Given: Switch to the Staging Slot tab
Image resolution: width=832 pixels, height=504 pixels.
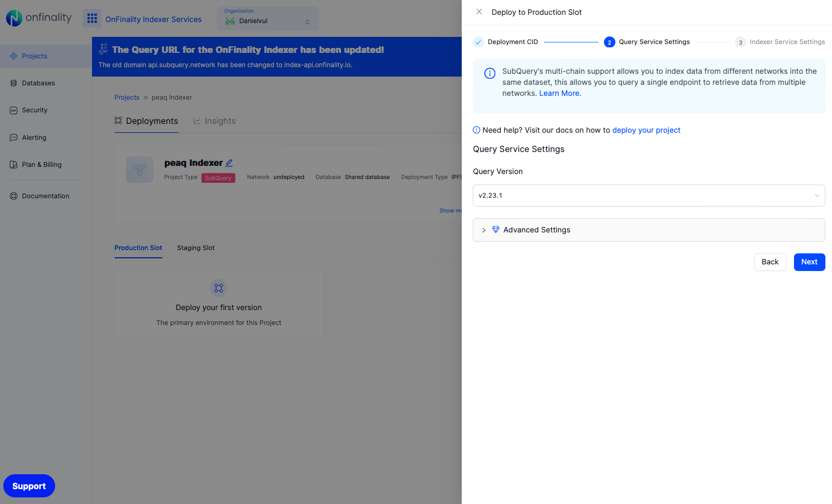Looking at the screenshot, I should coord(196,248).
